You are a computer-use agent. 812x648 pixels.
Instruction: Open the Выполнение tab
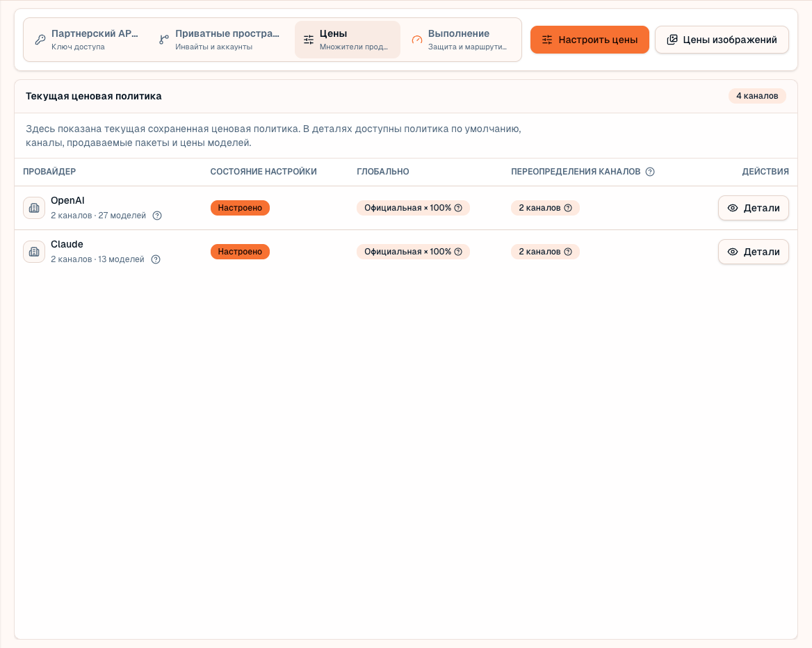point(460,40)
